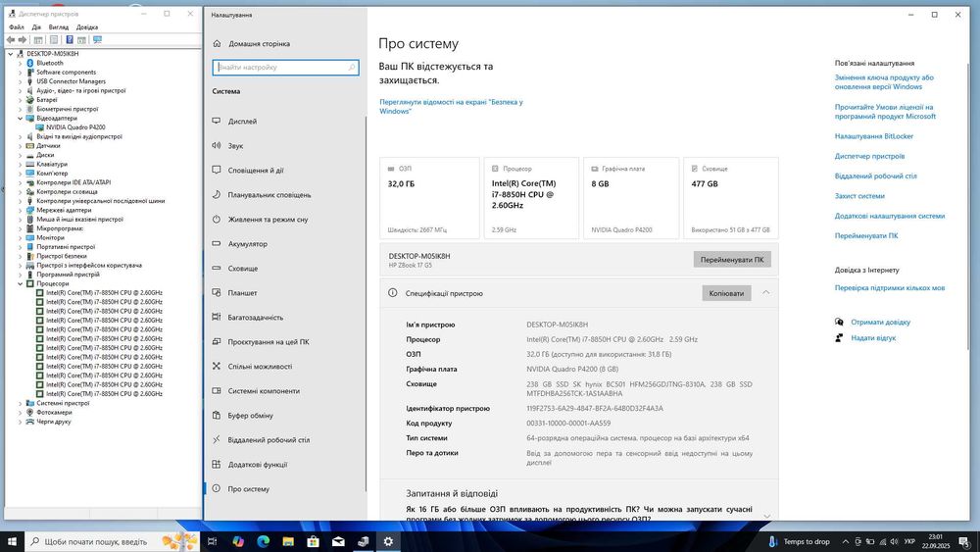Collapse the DESKTOP-M05IK8H root node
The image size is (980, 552).
point(10,54)
